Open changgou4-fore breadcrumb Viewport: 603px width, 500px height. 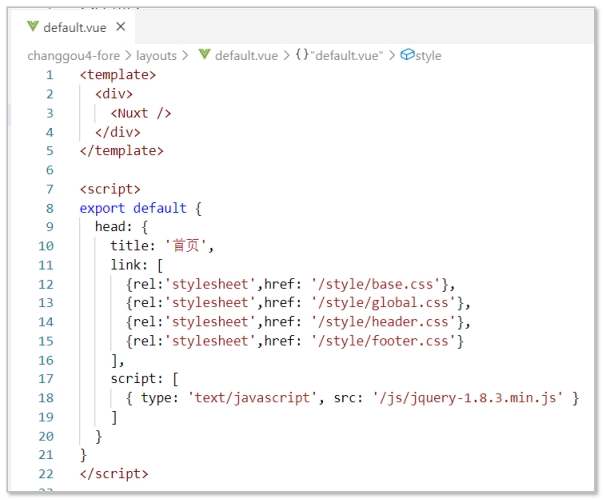tap(74, 56)
